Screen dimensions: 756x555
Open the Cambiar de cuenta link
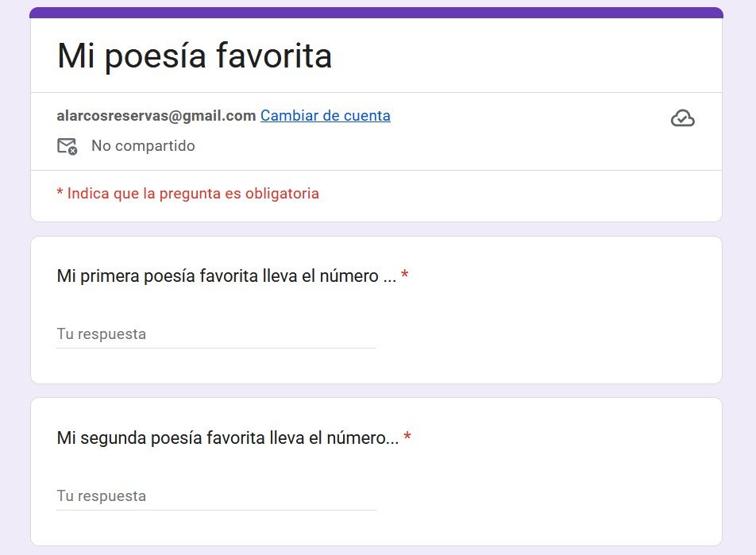(325, 116)
